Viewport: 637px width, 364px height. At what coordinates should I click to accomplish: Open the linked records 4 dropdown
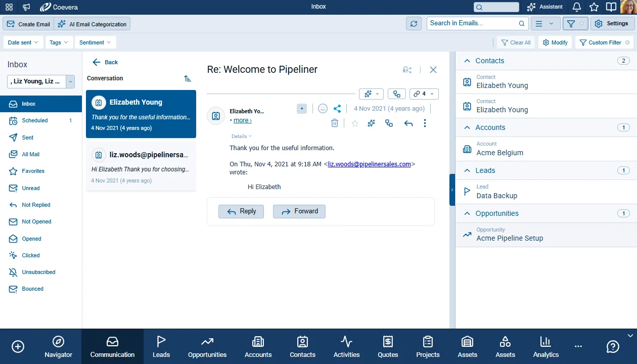coord(424,94)
